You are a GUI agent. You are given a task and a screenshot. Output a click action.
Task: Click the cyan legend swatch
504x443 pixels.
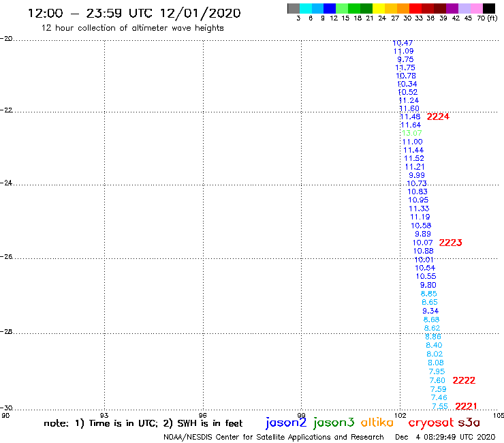(306, 9)
